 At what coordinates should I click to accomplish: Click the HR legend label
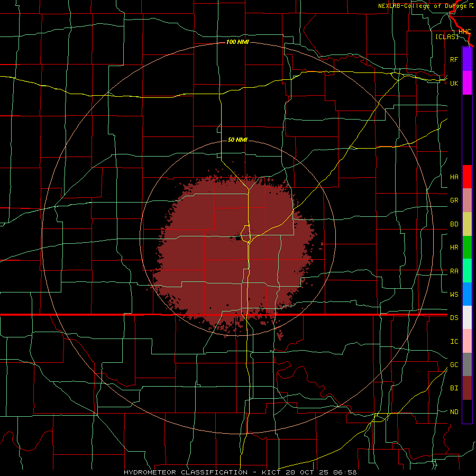click(454, 248)
